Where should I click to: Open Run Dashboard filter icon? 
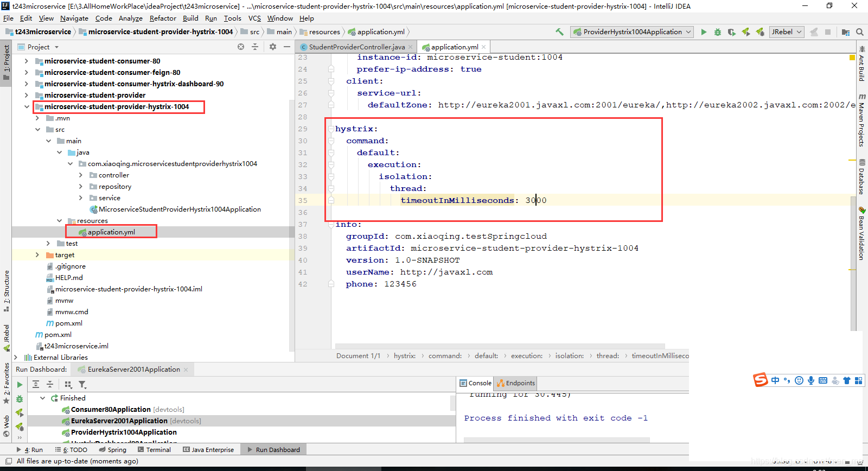pyautogui.click(x=82, y=384)
